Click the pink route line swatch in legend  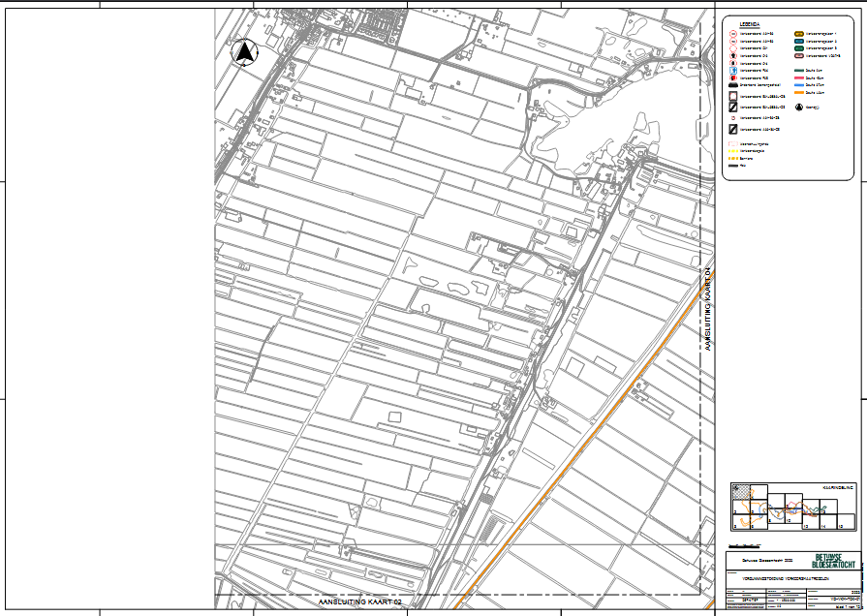[x=799, y=77]
